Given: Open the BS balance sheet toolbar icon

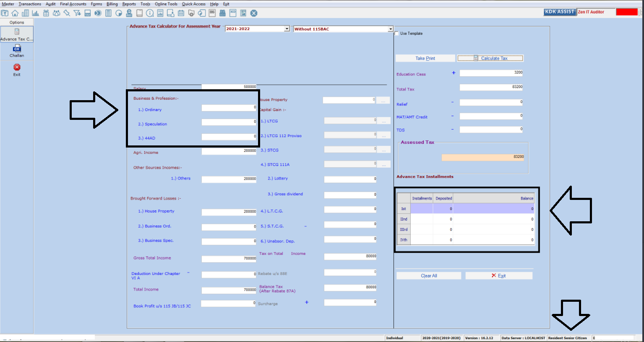Looking at the screenshot, I should point(212,13).
